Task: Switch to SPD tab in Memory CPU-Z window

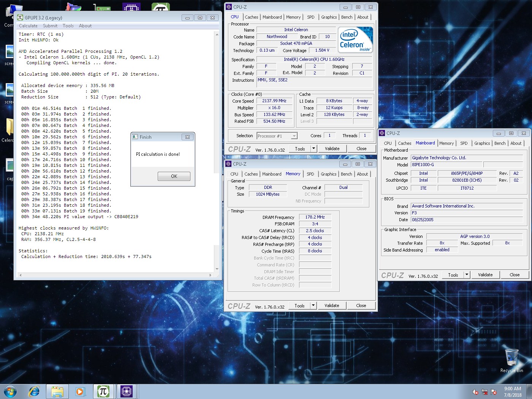Action: tap(310, 174)
